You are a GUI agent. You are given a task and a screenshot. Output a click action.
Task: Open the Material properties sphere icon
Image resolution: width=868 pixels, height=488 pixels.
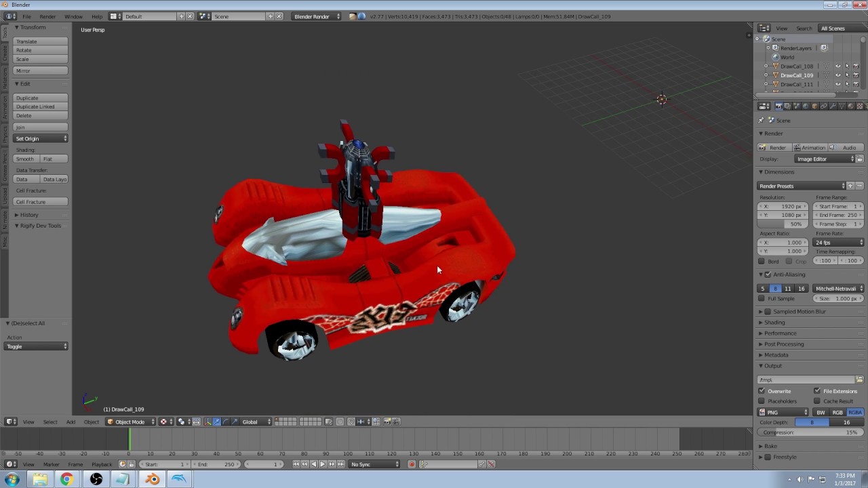850,106
